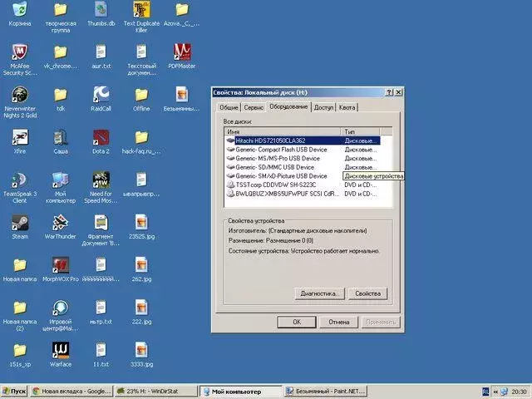Click the Отмена button
Image resolution: width=532 pixels, height=399 pixels.
338,322
